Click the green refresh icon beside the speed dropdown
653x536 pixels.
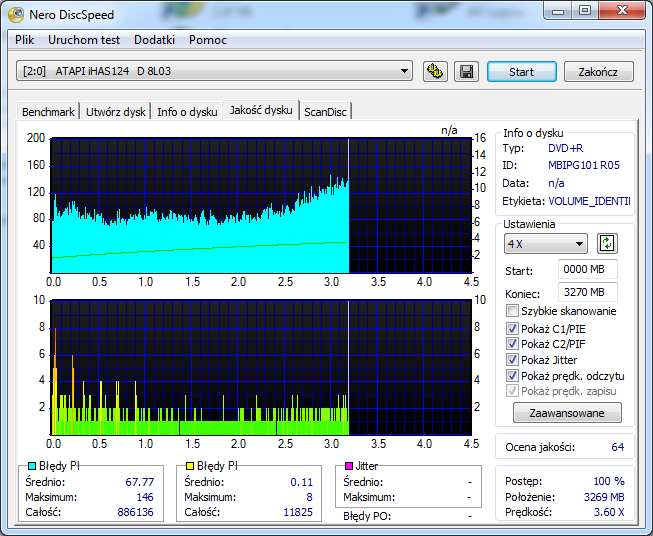pyautogui.click(x=607, y=243)
